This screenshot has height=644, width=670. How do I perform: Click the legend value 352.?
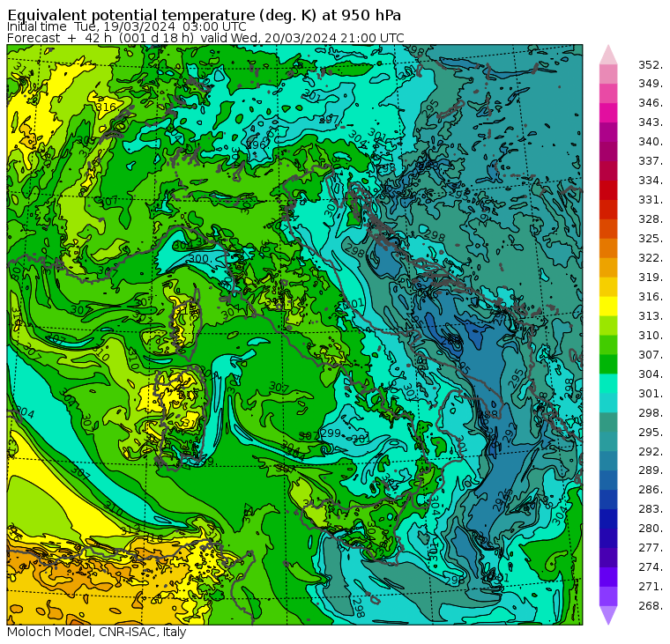[x=651, y=65]
